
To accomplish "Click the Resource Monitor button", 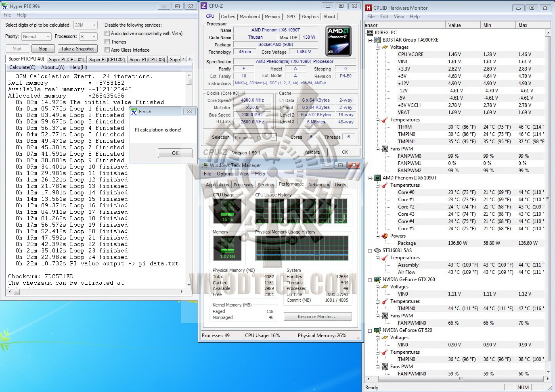I will (317, 317).
